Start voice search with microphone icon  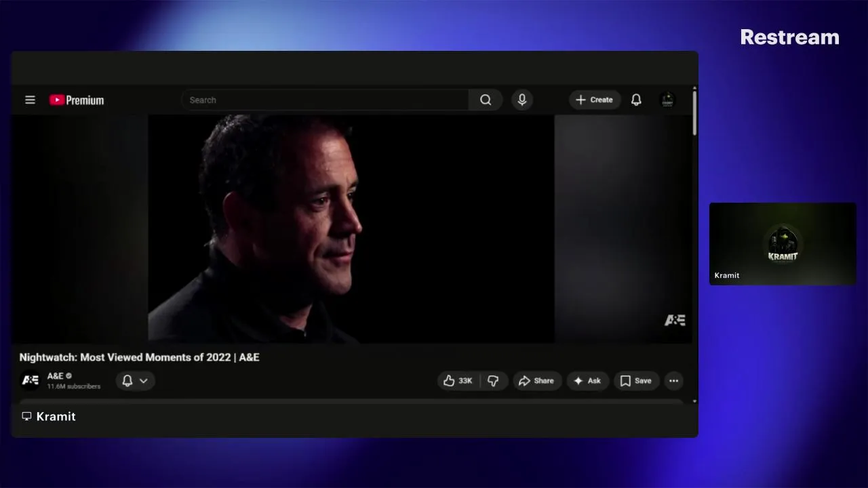522,100
